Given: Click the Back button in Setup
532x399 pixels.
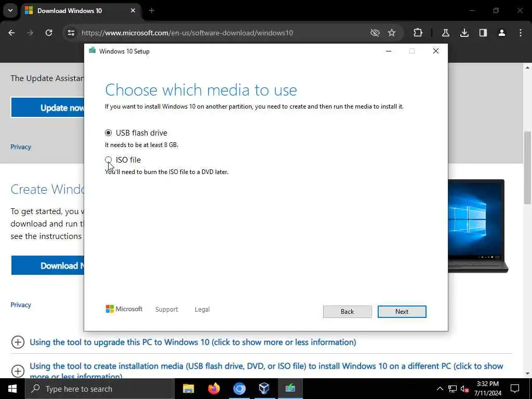Looking at the screenshot, I should click(x=347, y=312).
